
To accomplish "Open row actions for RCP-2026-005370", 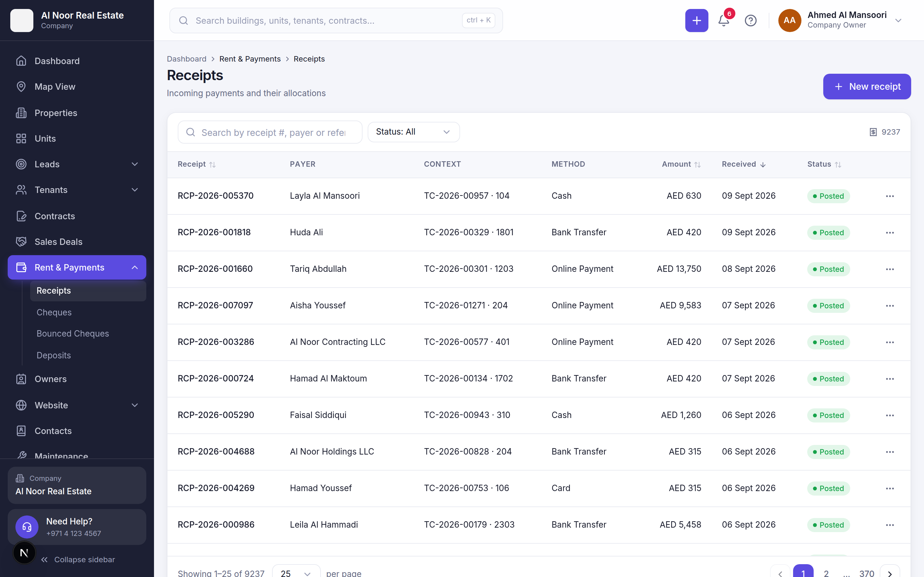I will [x=890, y=196].
